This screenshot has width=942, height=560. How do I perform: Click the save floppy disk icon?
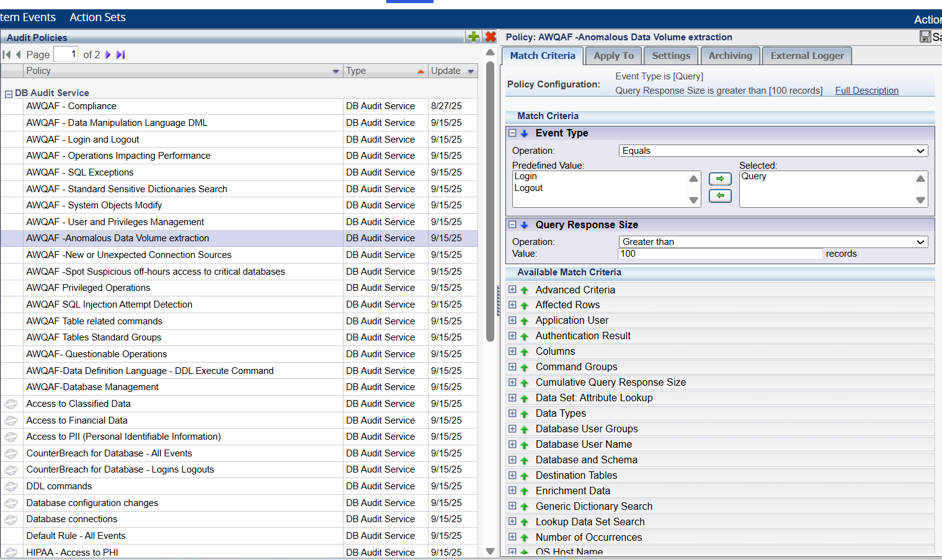(x=925, y=37)
